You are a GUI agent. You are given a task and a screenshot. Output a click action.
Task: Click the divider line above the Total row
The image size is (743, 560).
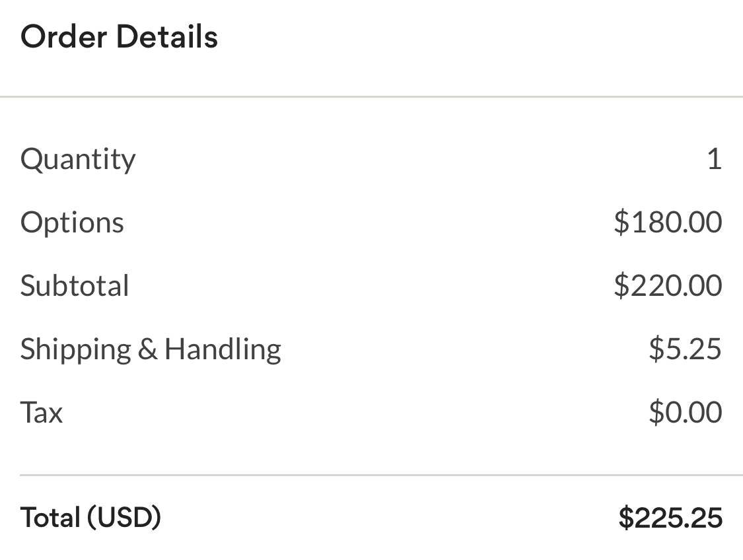[381, 475]
